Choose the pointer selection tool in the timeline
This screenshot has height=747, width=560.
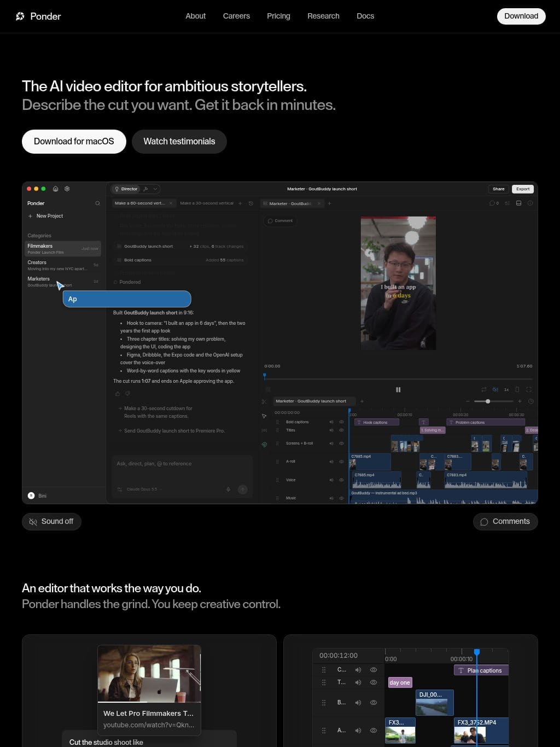[264, 416]
